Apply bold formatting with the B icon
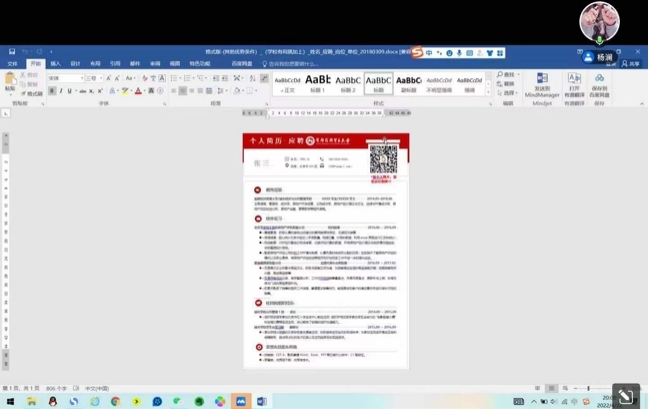 52,91
